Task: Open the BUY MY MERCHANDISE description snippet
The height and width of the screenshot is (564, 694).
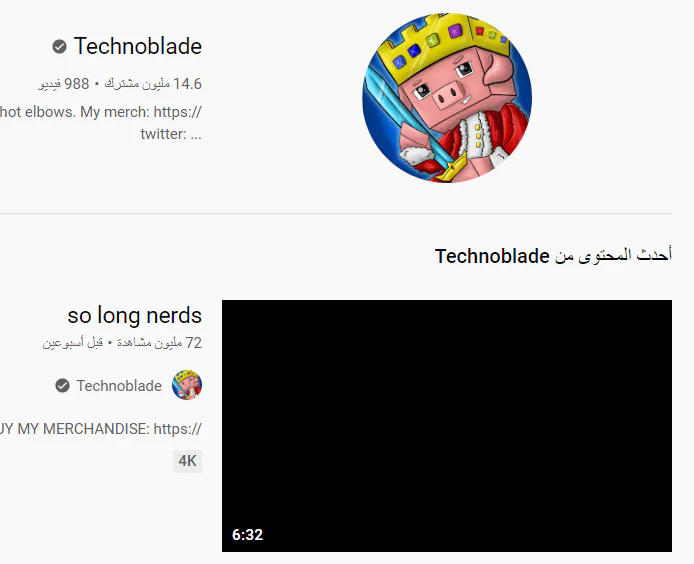Action: (101, 429)
